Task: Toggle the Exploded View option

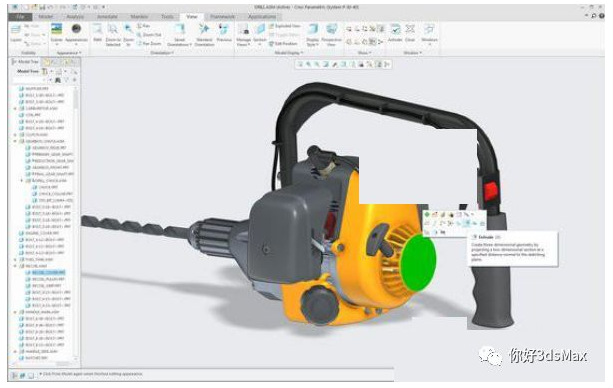Action: click(x=285, y=26)
